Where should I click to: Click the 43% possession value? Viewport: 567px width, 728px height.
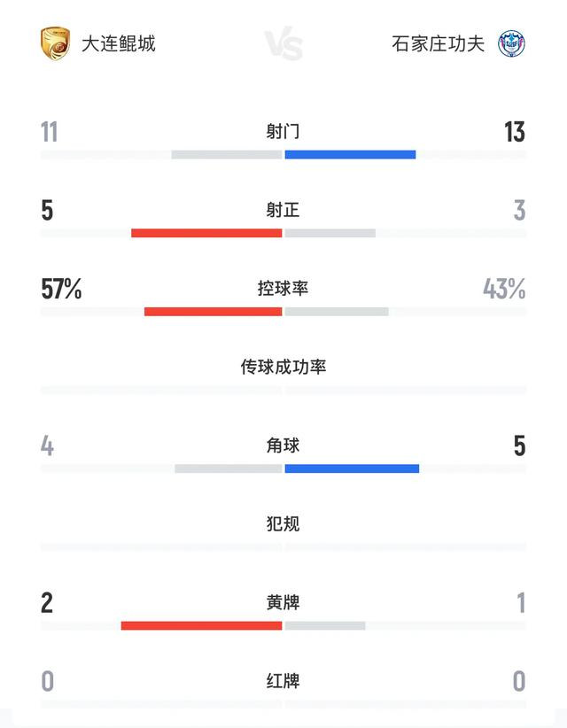tap(504, 289)
